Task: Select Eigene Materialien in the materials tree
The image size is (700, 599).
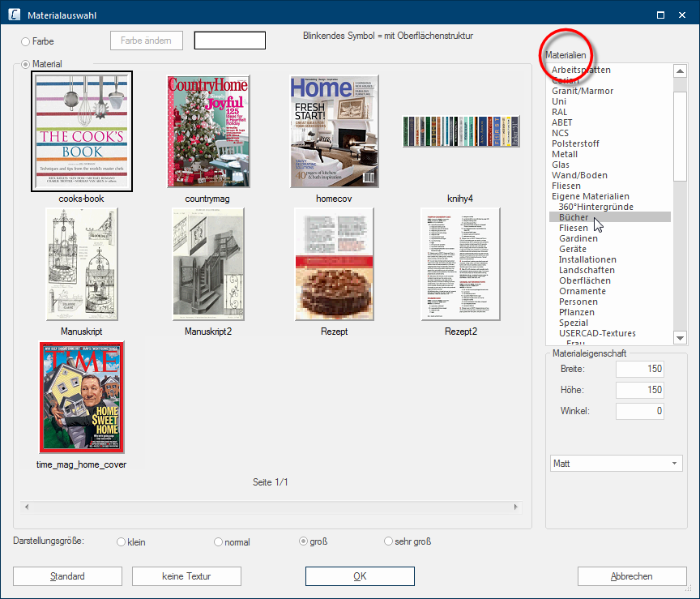Action: coord(590,196)
